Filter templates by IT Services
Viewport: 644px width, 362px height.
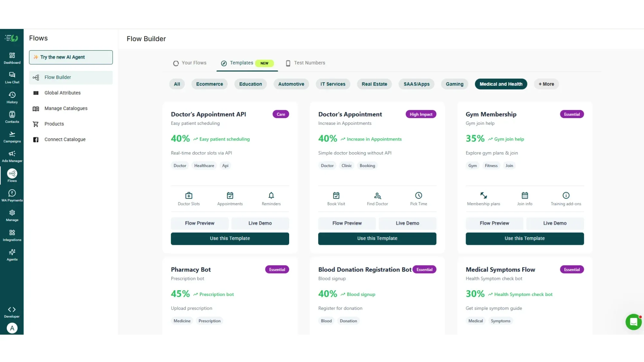tap(333, 84)
